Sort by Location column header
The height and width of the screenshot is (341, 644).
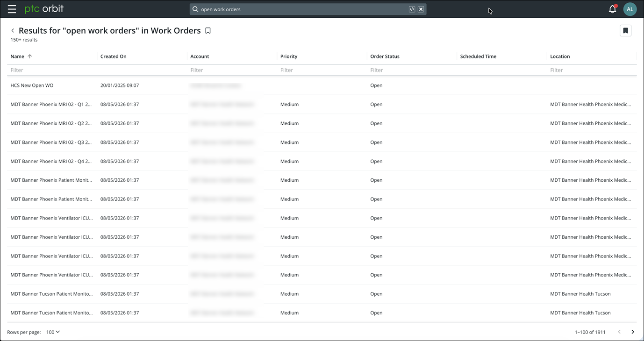560,57
